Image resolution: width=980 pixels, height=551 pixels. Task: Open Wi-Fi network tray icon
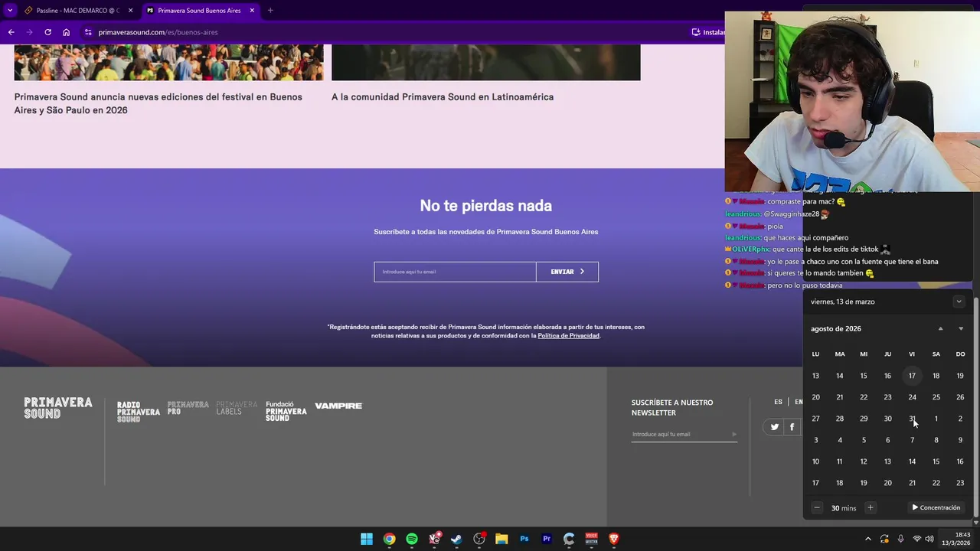point(917,539)
